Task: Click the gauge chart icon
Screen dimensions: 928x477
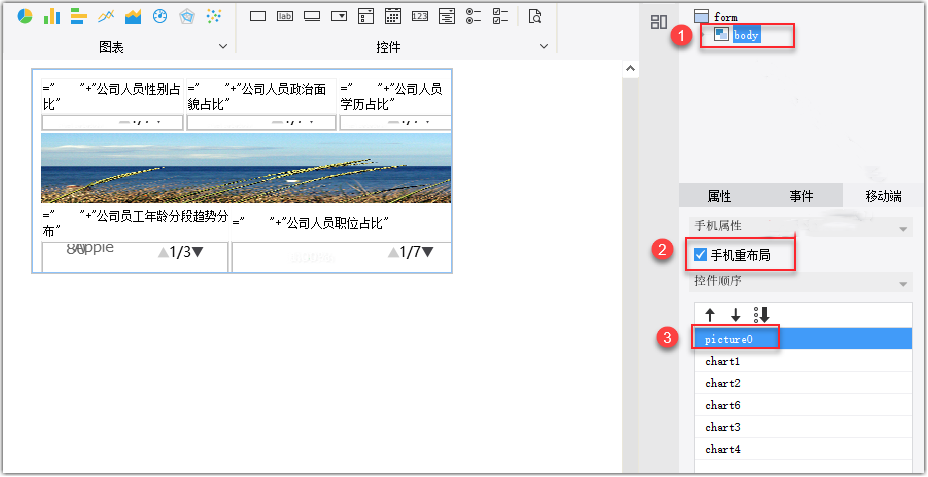Action: [x=160, y=16]
